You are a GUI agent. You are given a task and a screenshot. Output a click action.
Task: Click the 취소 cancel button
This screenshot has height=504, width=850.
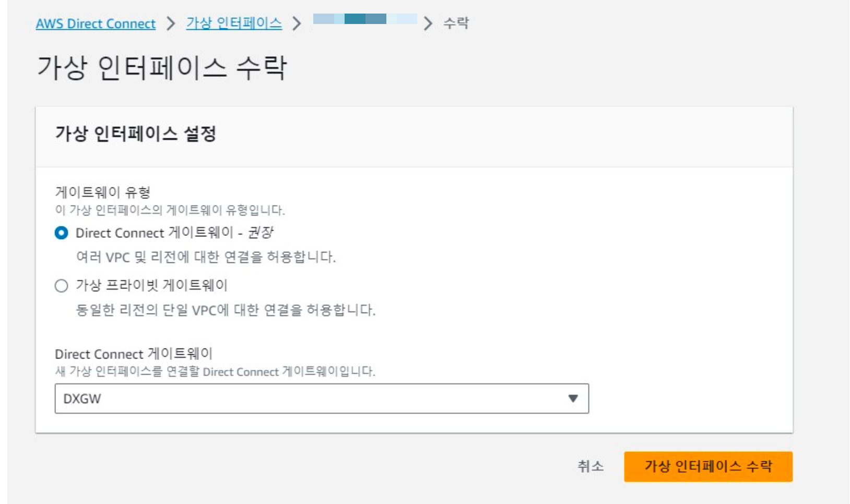click(x=591, y=466)
